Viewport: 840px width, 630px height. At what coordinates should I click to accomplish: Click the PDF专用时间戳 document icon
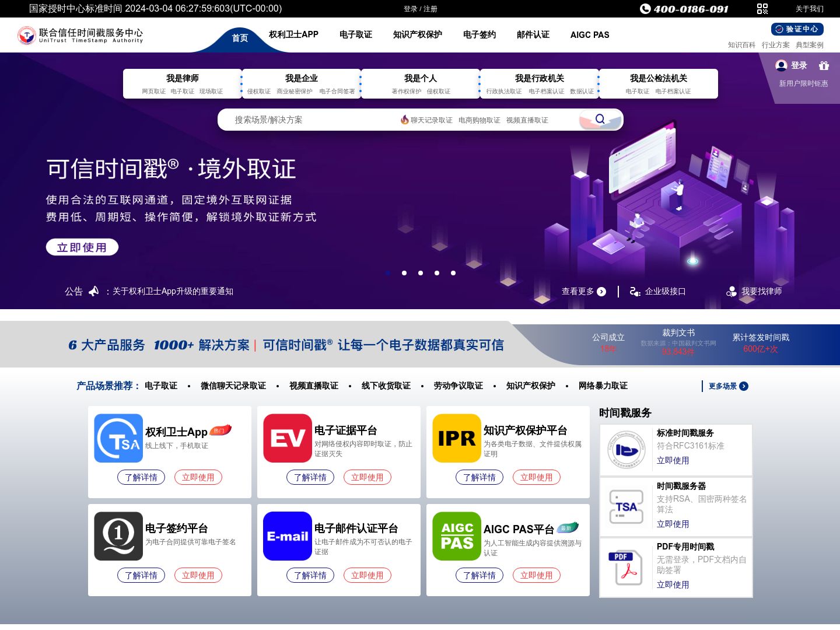point(626,568)
